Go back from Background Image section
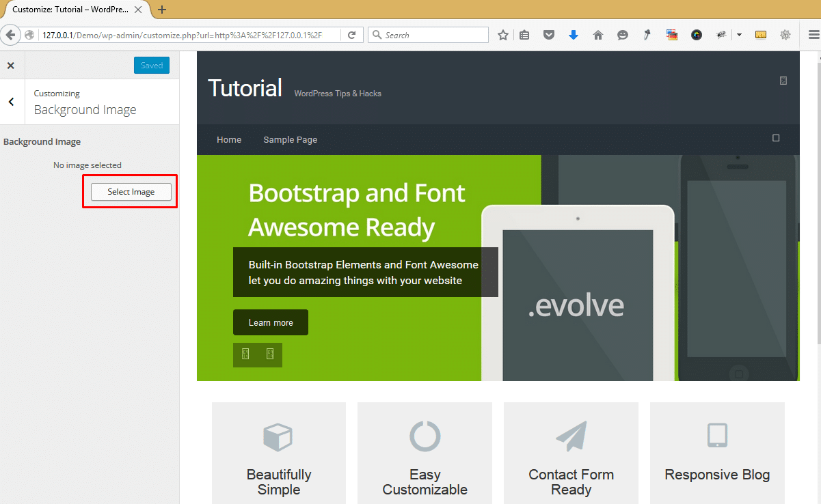 click(12, 102)
